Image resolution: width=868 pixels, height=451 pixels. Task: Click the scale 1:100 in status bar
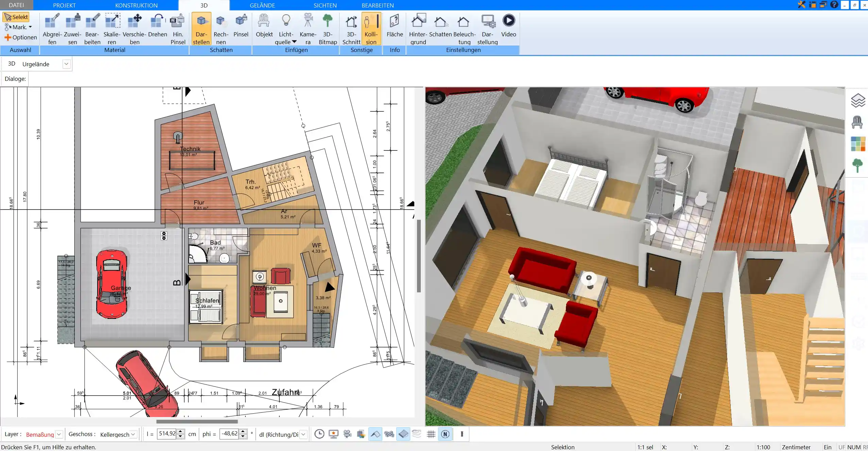(763, 447)
